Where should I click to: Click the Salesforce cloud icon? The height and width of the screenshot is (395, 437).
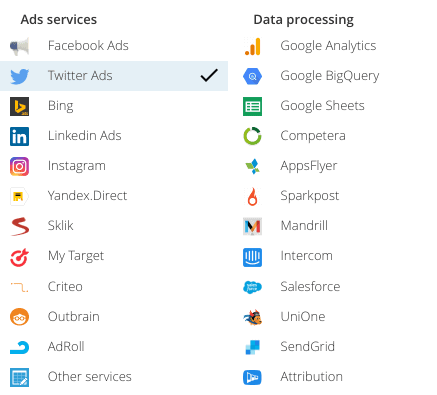click(x=252, y=287)
